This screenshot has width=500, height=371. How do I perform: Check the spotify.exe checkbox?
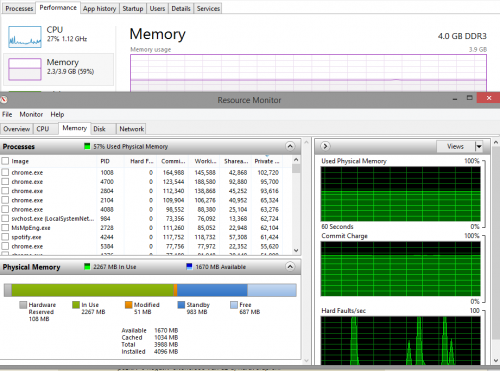[5, 237]
